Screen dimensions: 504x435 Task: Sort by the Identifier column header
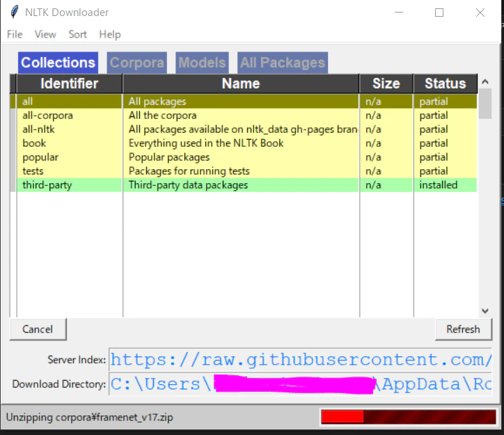(x=69, y=84)
